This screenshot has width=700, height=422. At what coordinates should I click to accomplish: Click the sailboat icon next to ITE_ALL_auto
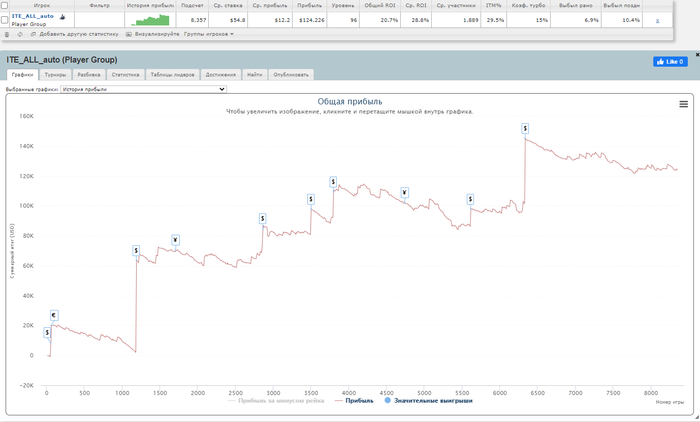(x=62, y=17)
